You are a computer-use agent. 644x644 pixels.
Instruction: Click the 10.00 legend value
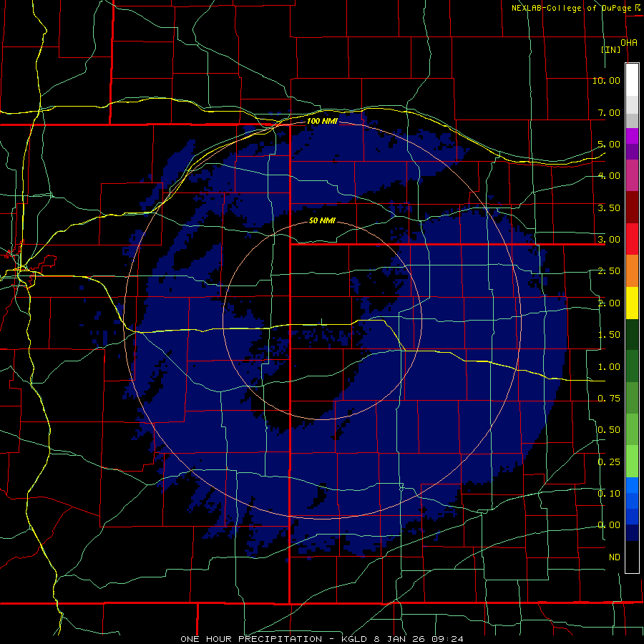tap(606, 80)
